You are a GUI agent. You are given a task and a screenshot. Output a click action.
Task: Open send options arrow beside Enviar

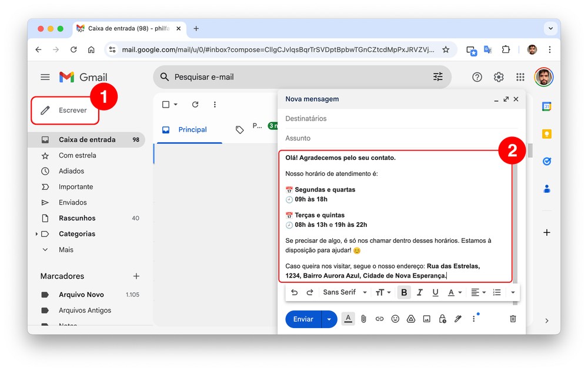329,319
